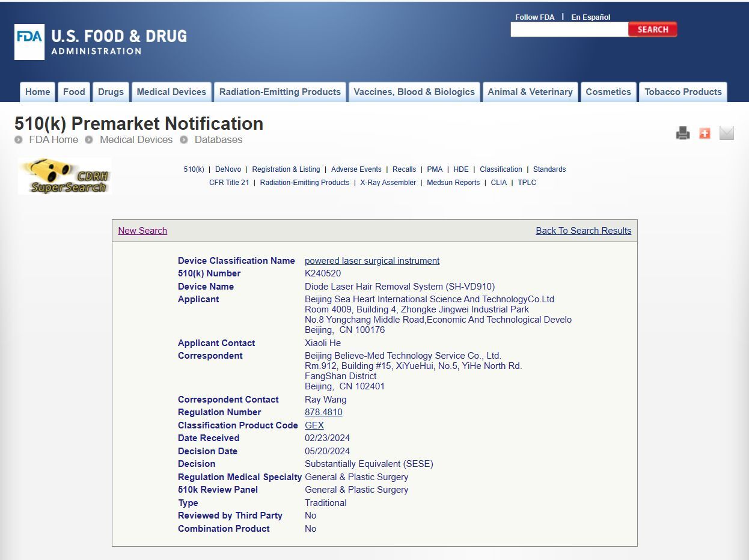Click the print page icon
The height and width of the screenshot is (560, 749).
pos(683,133)
